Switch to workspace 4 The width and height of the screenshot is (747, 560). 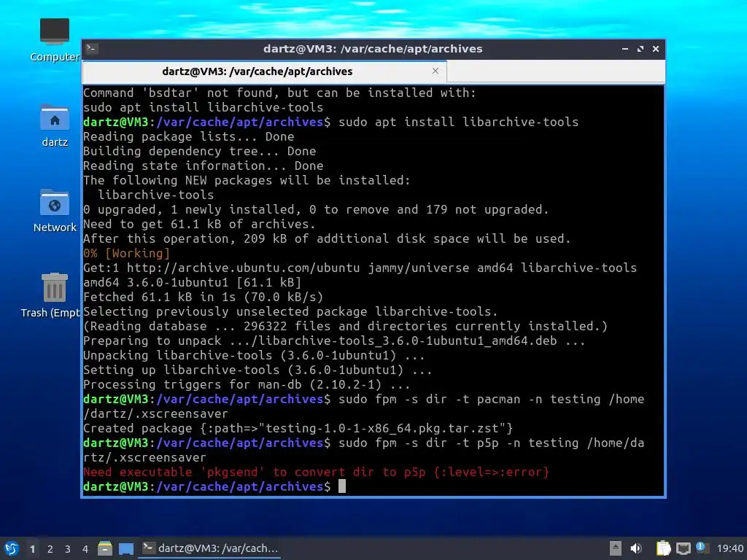[85, 549]
